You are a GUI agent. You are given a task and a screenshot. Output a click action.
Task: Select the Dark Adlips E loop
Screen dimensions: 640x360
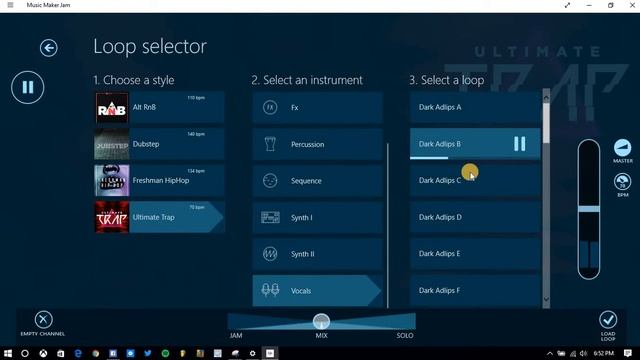[475, 253]
